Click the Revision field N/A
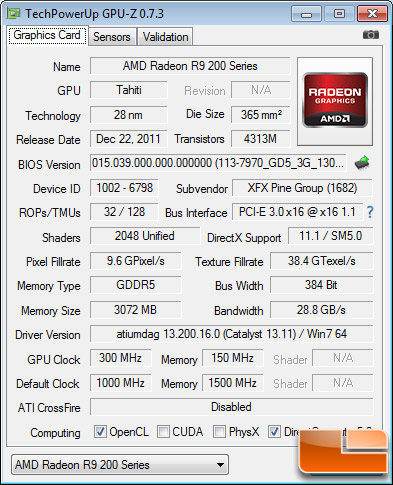Image resolution: width=393 pixels, height=485 pixels. 261,90
